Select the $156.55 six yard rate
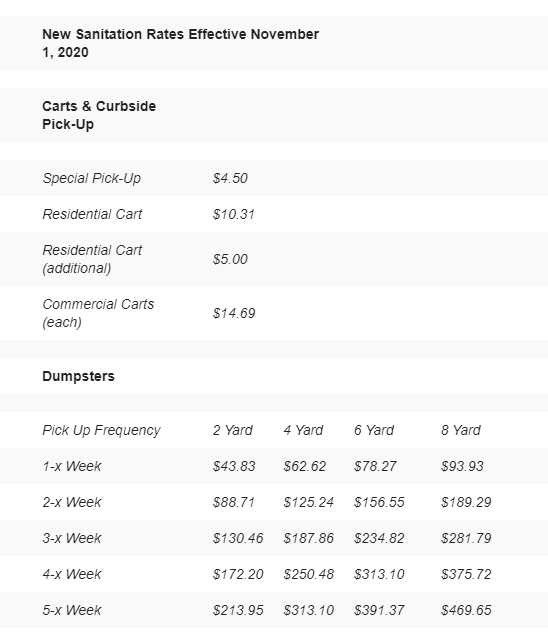548x642 pixels. pyautogui.click(x=379, y=502)
